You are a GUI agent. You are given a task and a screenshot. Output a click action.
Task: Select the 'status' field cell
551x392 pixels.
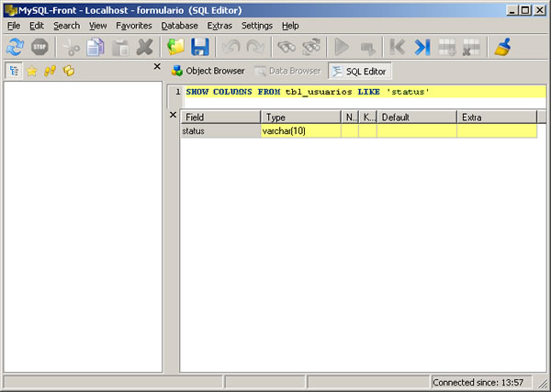click(x=220, y=131)
